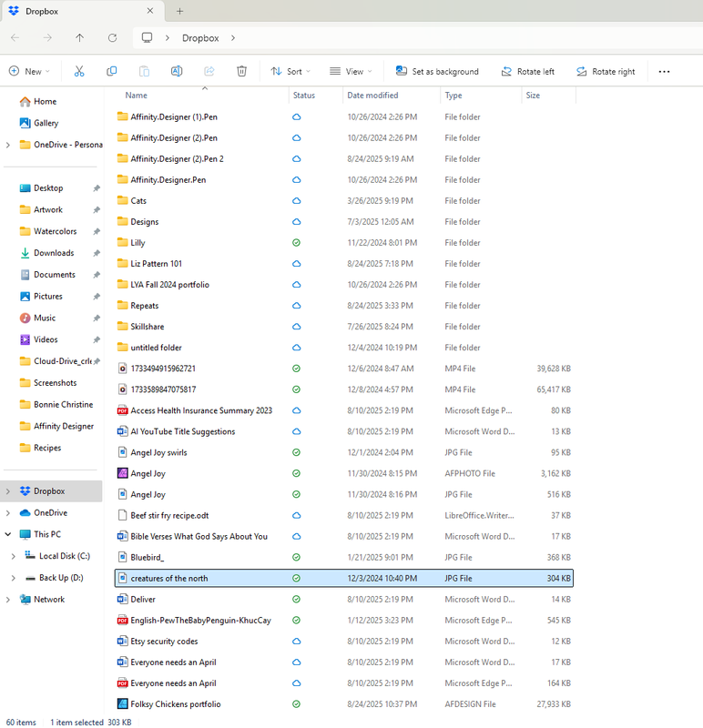Viewport: 703px width, 728px height.
Task: Open a new tab with plus button
Action: coord(179,11)
